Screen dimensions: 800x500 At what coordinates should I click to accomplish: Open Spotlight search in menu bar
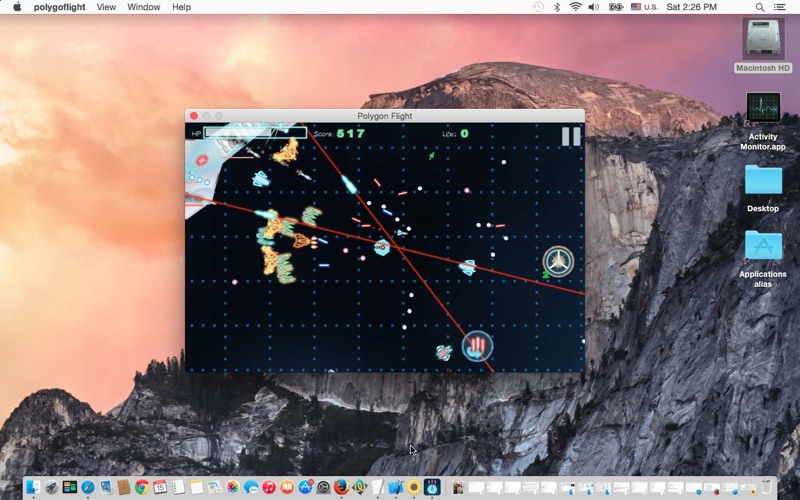point(758,7)
